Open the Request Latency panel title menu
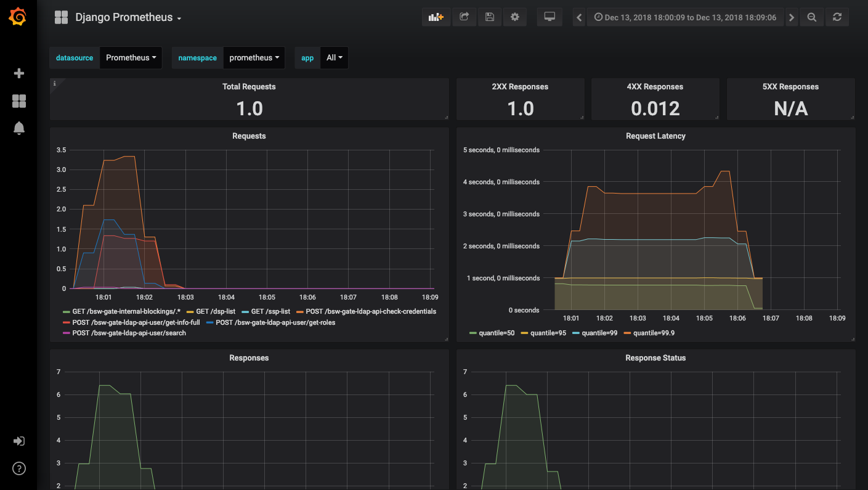Image resolution: width=868 pixels, height=490 pixels. point(655,136)
